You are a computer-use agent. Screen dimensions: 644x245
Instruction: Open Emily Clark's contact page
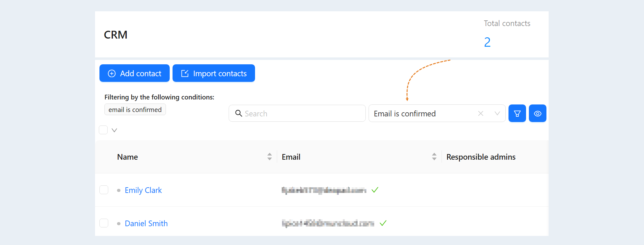(143, 190)
